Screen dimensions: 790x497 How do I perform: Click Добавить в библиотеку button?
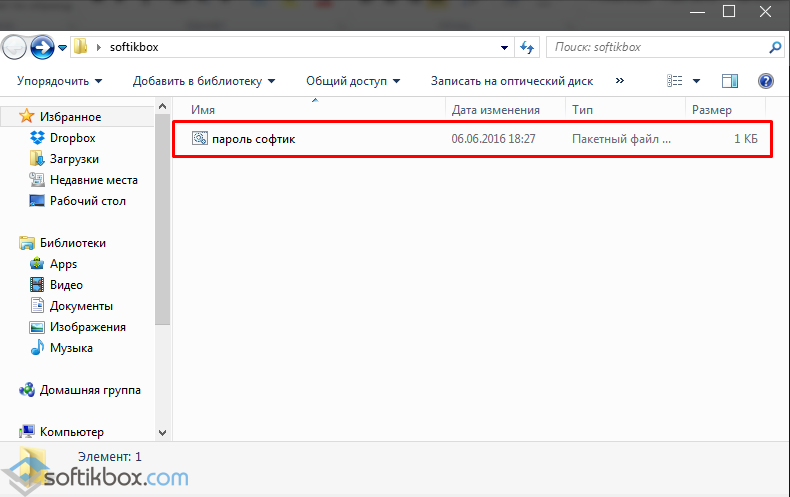click(x=204, y=81)
